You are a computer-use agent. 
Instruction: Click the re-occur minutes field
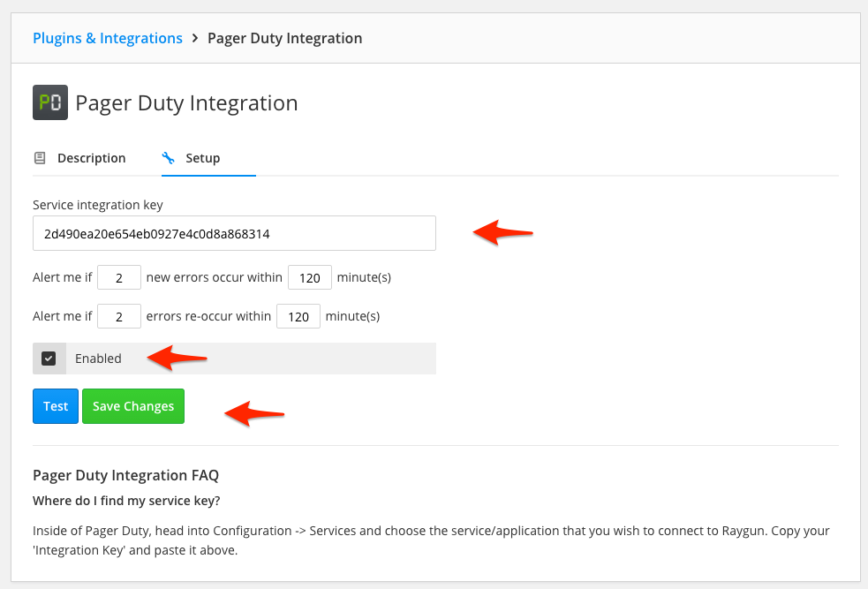[x=298, y=316]
